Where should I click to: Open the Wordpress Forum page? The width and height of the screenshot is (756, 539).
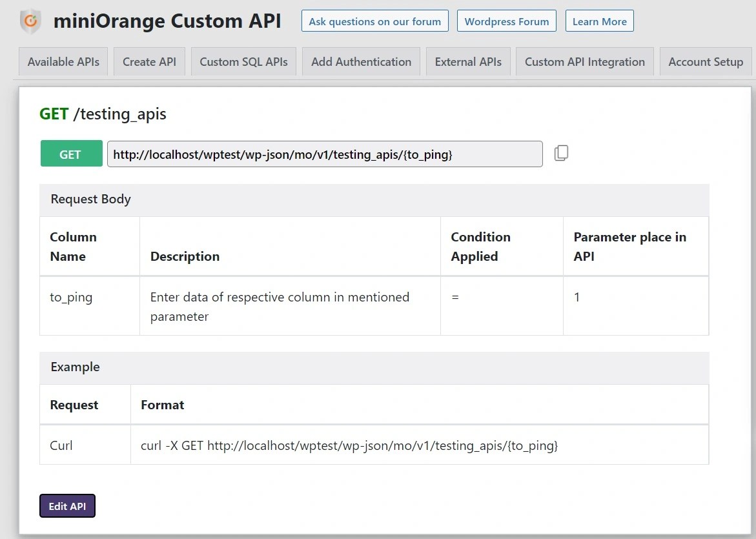tap(507, 20)
